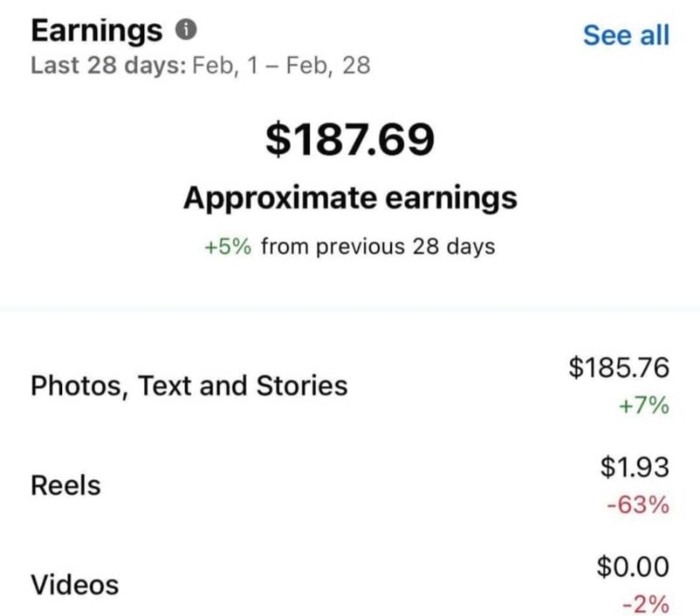The width and height of the screenshot is (700, 616).
Task: Click the $0.00 Videos amount
Action: point(633,566)
